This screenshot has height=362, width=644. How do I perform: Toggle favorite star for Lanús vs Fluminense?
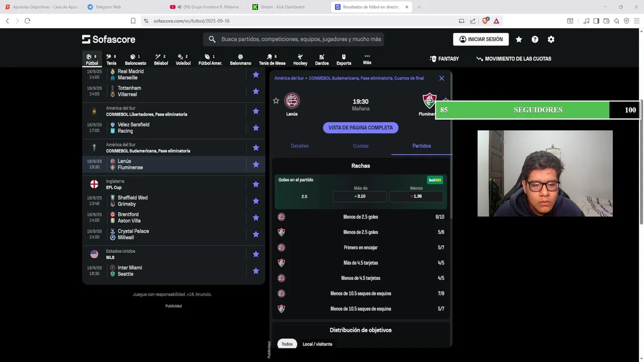pyautogui.click(x=256, y=164)
